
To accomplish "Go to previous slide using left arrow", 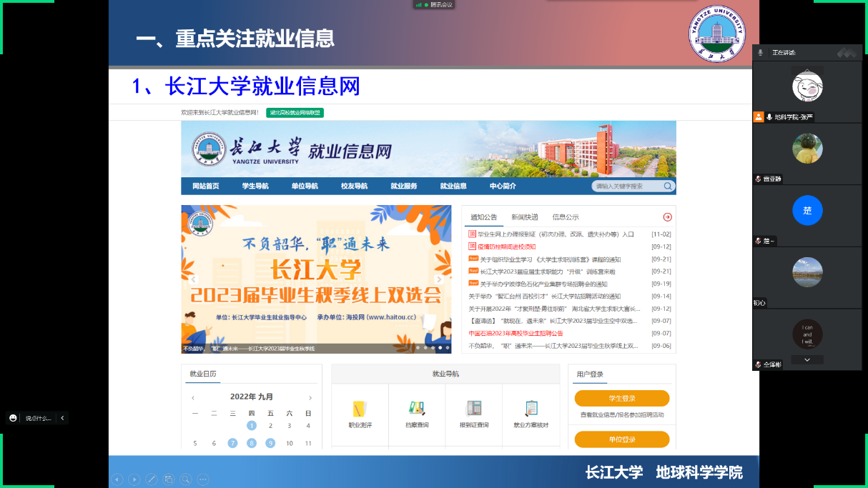I will tap(117, 479).
